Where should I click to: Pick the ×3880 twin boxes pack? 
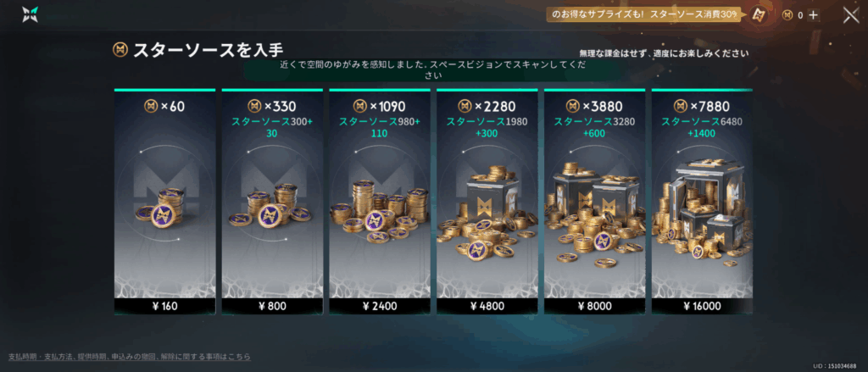coord(594,213)
